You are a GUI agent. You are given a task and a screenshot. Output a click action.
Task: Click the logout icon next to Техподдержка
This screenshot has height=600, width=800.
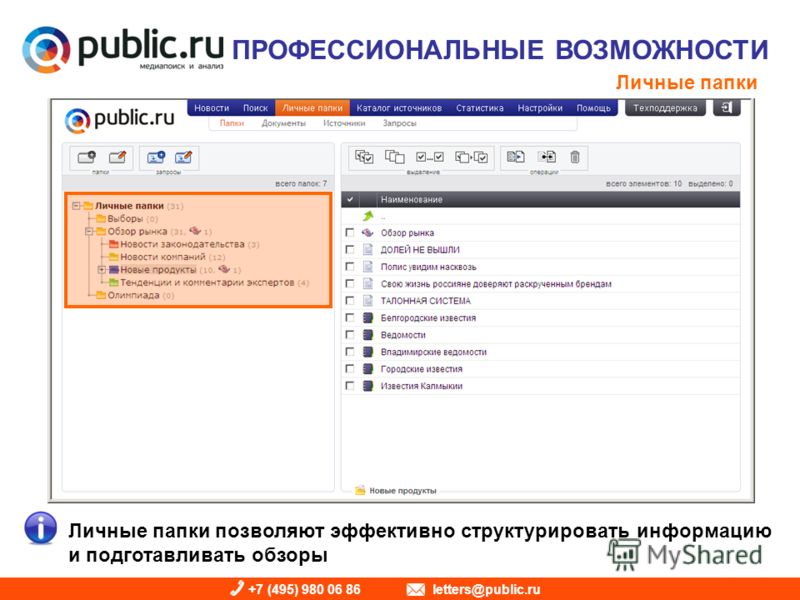(x=727, y=108)
